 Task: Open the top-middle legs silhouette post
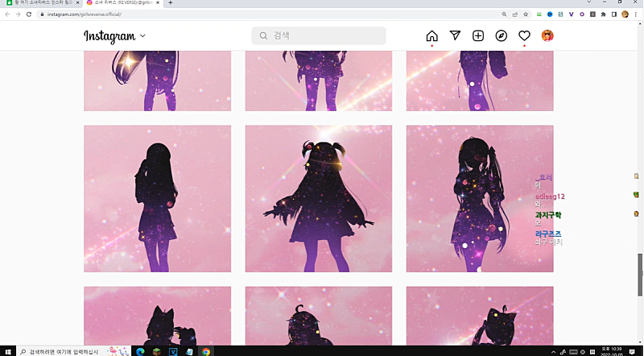[x=319, y=81]
